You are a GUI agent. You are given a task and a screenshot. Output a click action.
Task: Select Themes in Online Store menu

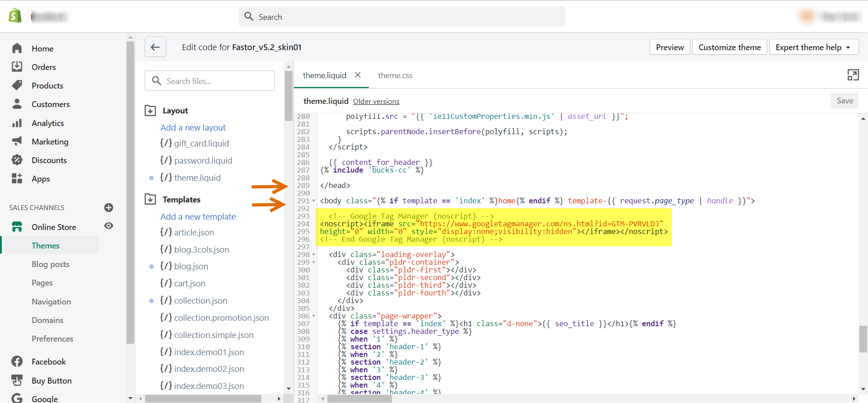pyautogui.click(x=45, y=246)
